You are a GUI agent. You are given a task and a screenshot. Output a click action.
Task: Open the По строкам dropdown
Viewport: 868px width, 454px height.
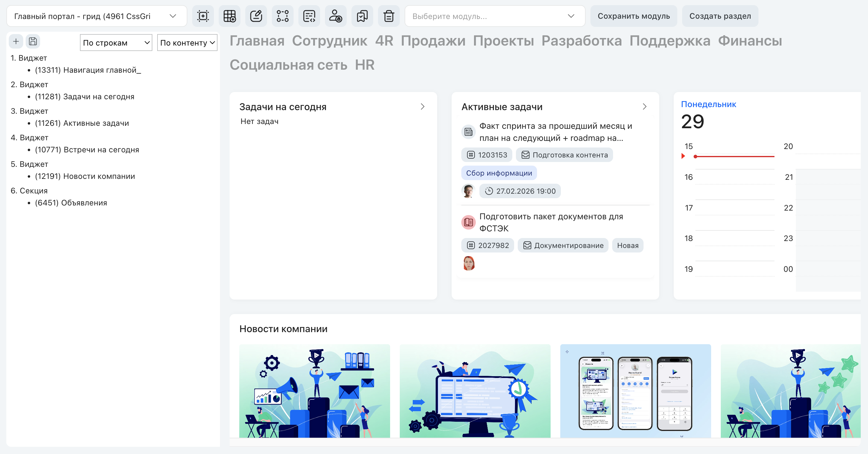point(116,43)
